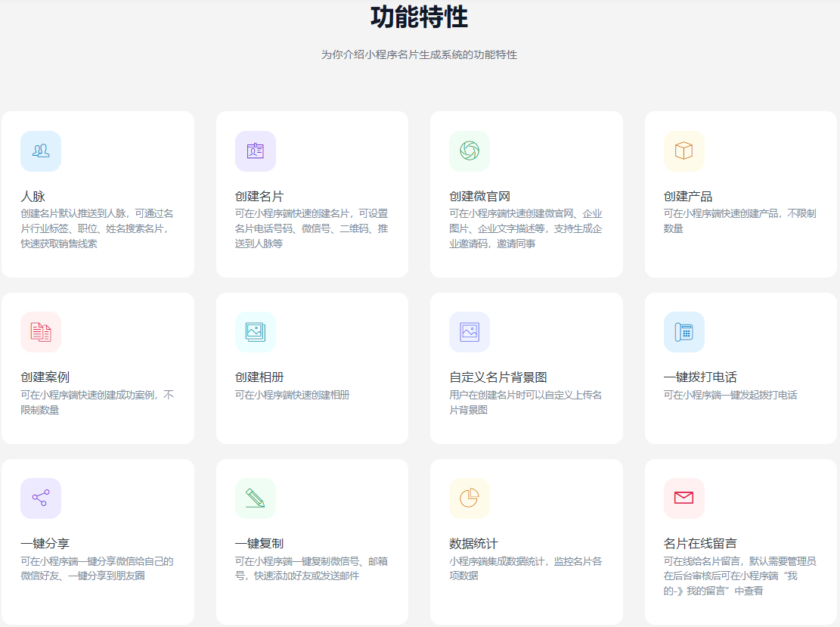Click the 创建产品 card description text

(x=739, y=221)
